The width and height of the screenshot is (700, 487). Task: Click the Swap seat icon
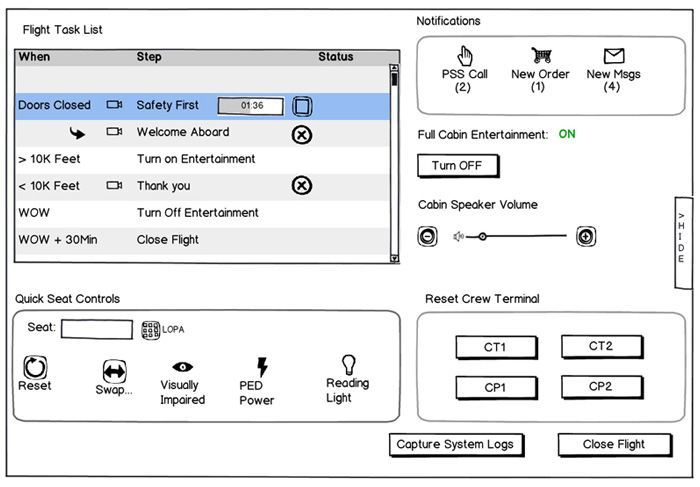114,371
